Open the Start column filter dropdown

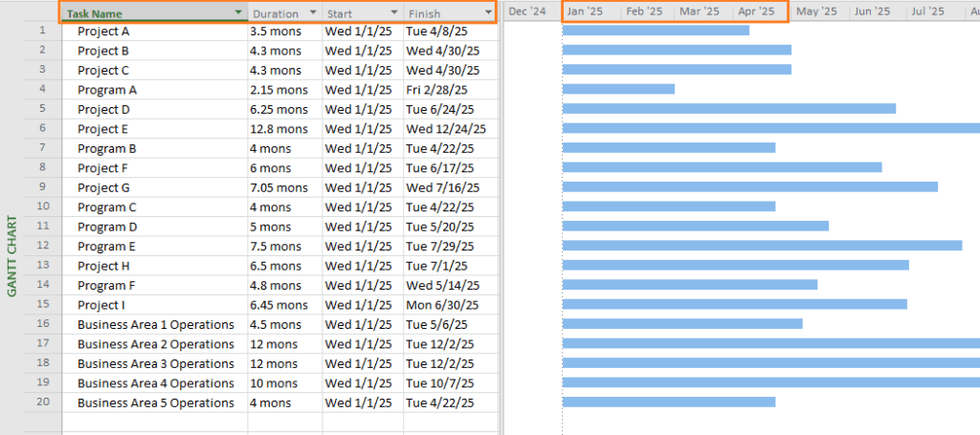tap(393, 13)
